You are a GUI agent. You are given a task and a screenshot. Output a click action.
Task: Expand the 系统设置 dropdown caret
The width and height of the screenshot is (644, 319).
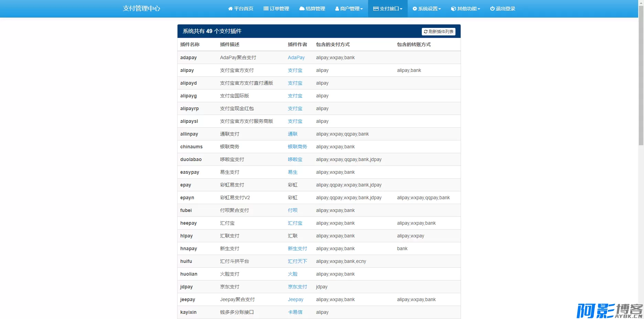point(440,9)
